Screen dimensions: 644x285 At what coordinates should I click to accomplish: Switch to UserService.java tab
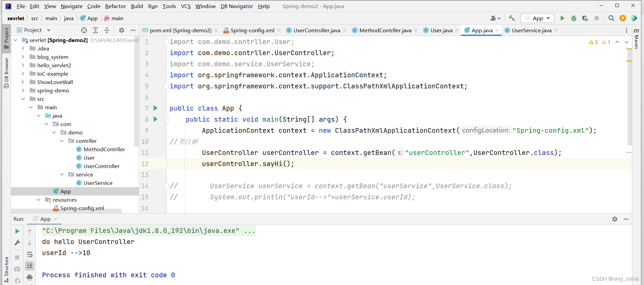point(531,30)
